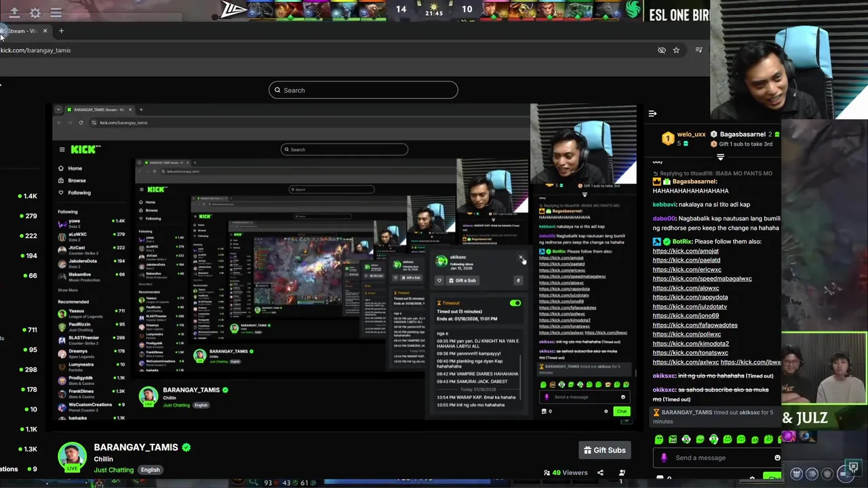Click the green Chat button in mirrored chat

tap(622, 411)
